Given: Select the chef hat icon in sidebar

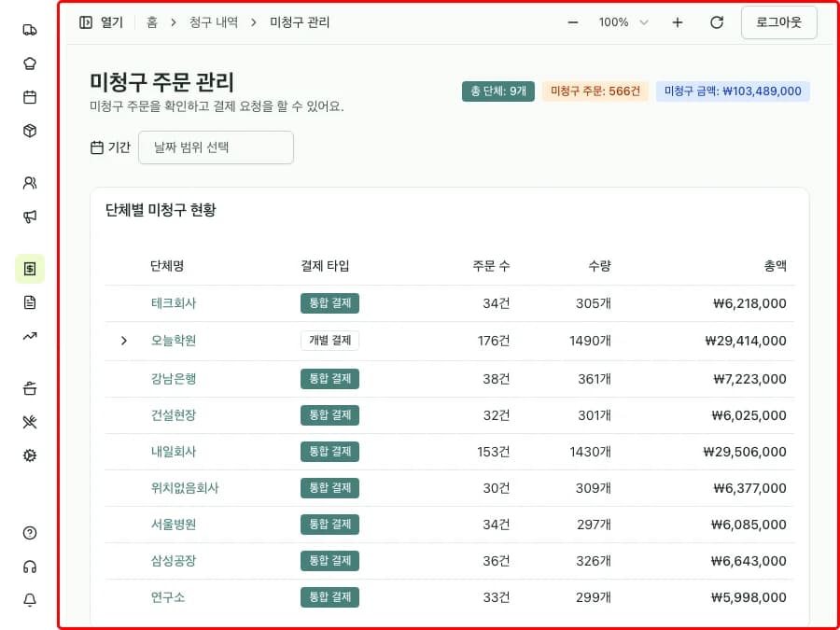Looking at the screenshot, I should (x=29, y=63).
